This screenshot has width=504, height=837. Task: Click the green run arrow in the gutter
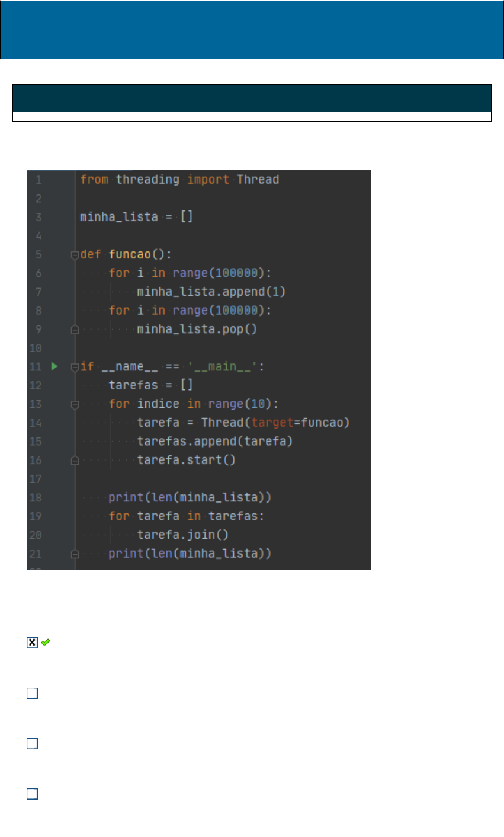pos(54,366)
